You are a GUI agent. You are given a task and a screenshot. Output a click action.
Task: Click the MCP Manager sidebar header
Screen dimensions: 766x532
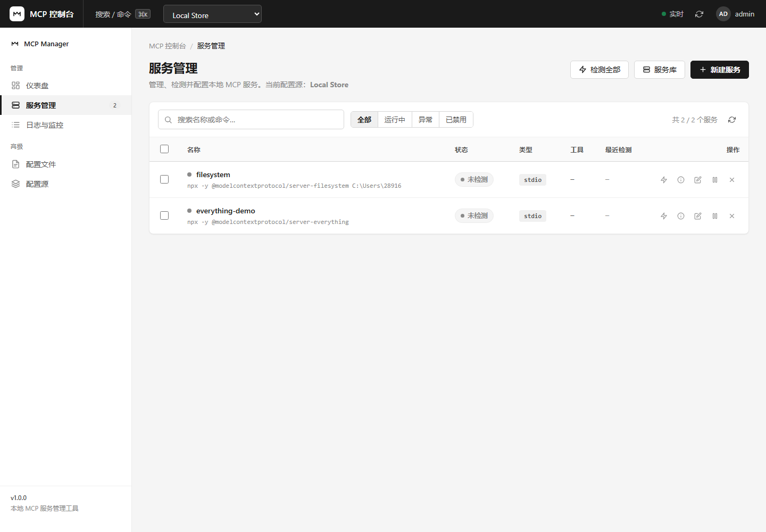click(x=40, y=44)
